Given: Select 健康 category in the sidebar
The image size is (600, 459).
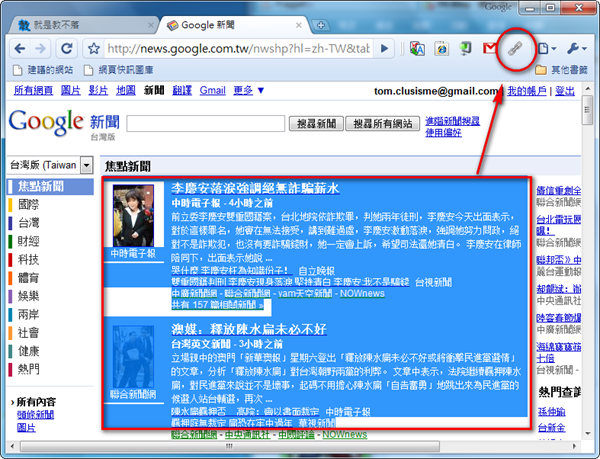Looking at the screenshot, I should point(28,351).
